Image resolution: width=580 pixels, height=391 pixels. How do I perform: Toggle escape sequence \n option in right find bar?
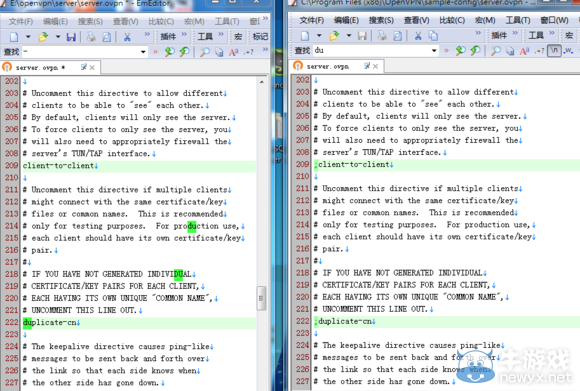[554, 50]
